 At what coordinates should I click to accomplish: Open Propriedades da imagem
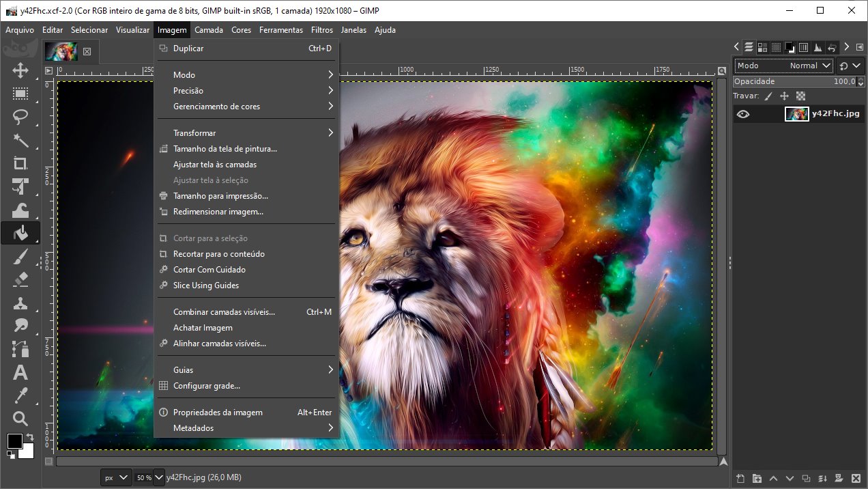pyautogui.click(x=246, y=413)
